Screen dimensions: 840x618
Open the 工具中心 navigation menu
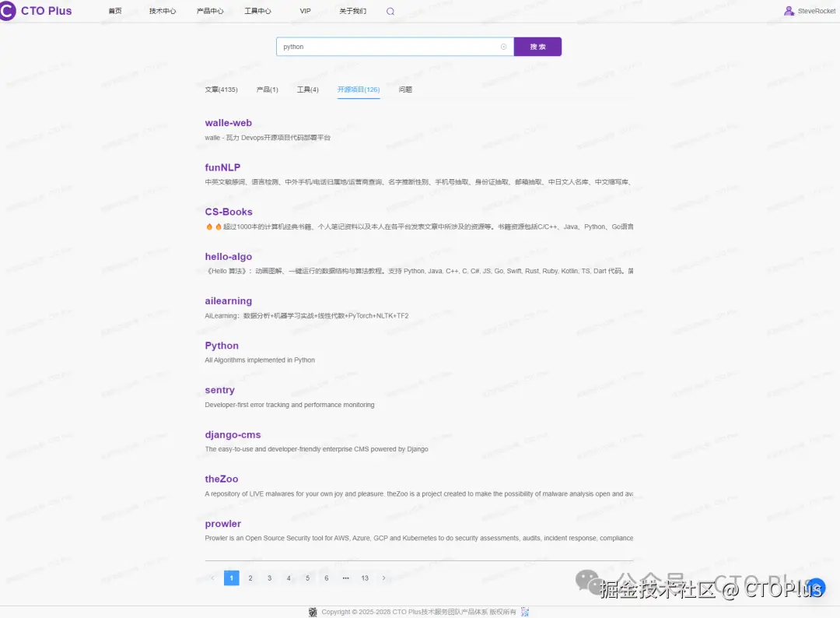tap(257, 11)
